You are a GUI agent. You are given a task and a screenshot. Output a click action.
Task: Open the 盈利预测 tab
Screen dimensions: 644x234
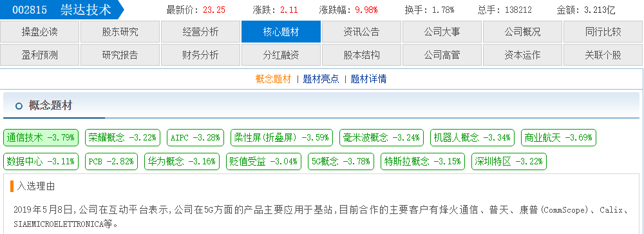[40, 55]
